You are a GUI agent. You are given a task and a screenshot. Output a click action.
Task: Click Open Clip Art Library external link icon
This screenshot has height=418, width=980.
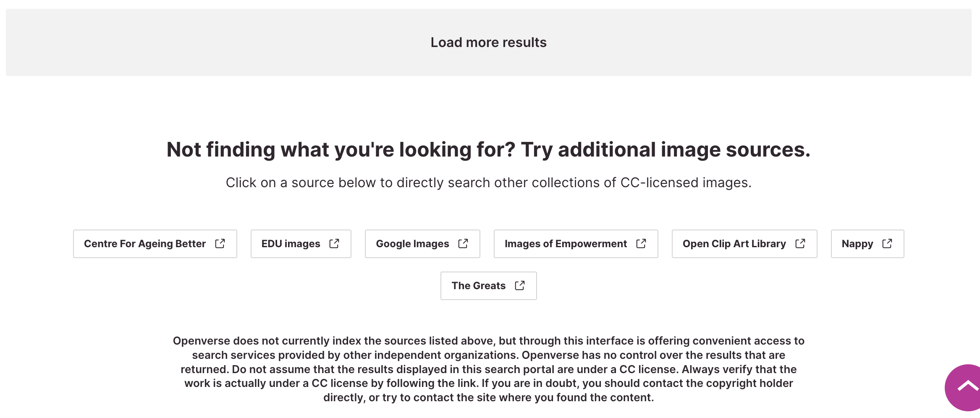click(800, 243)
